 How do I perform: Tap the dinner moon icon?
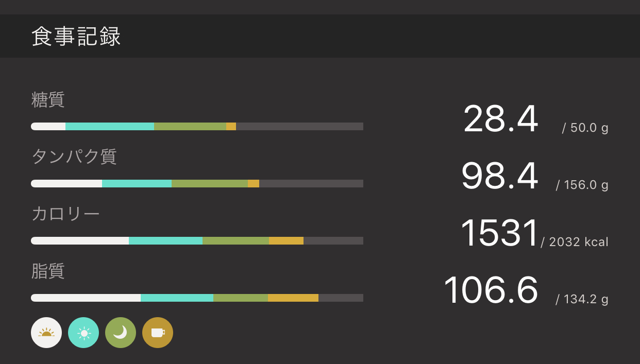click(121, 333)
